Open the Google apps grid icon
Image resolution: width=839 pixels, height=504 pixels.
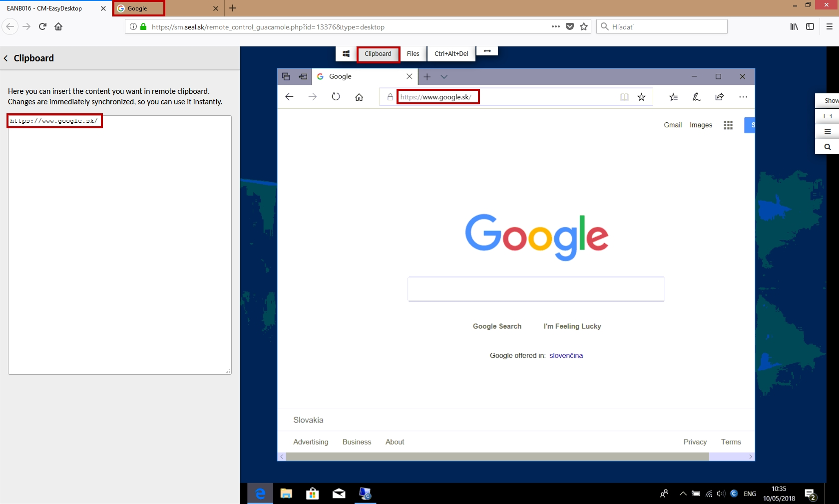(x=728, y=125)
